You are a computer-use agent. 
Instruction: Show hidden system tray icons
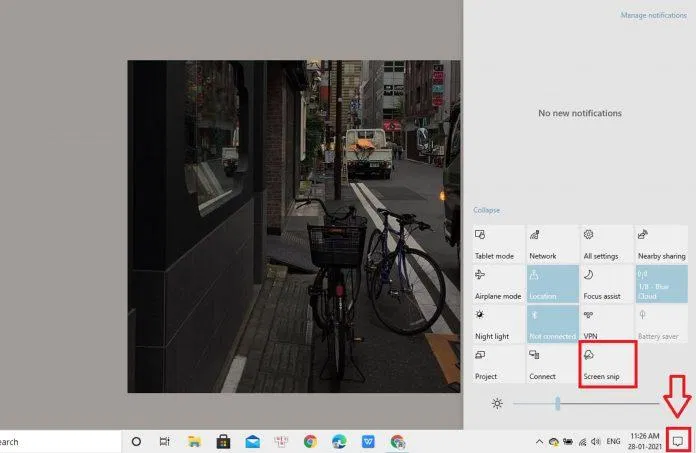540,441
